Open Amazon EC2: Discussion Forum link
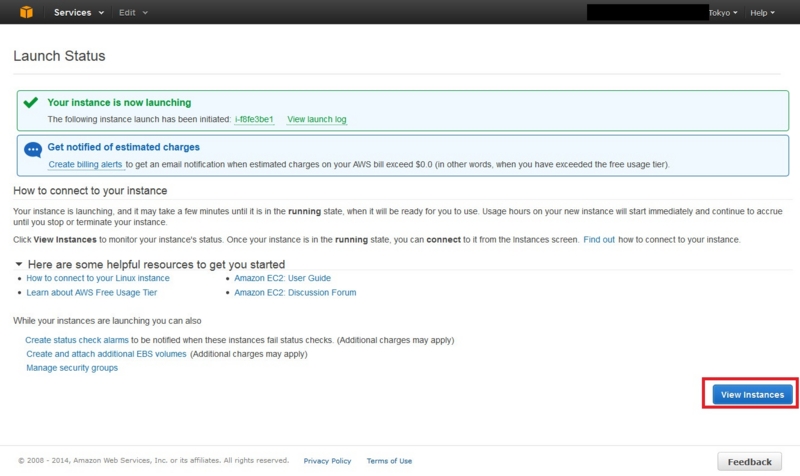Viewport: 800px width, 476px height. (x=295, y=292)
